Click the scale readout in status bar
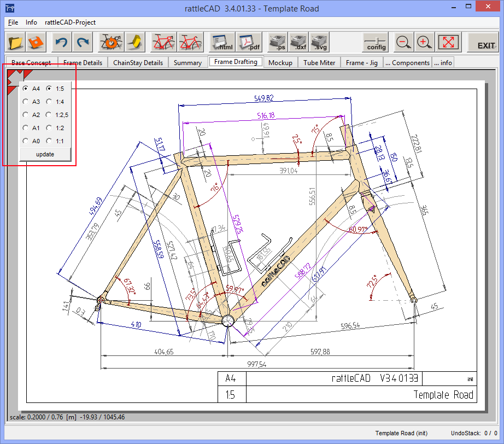 (x=67, y=417)
